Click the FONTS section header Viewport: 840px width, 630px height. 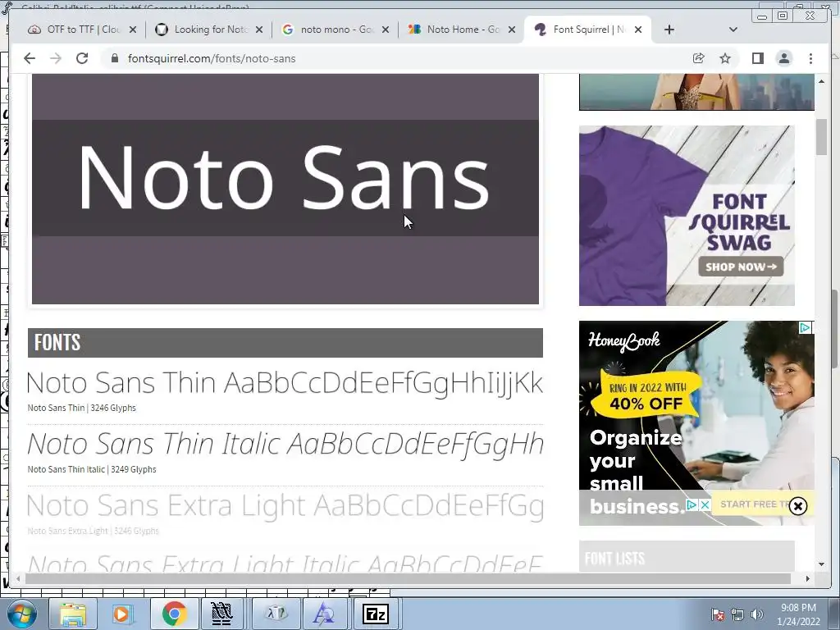[x=285, y=343]
